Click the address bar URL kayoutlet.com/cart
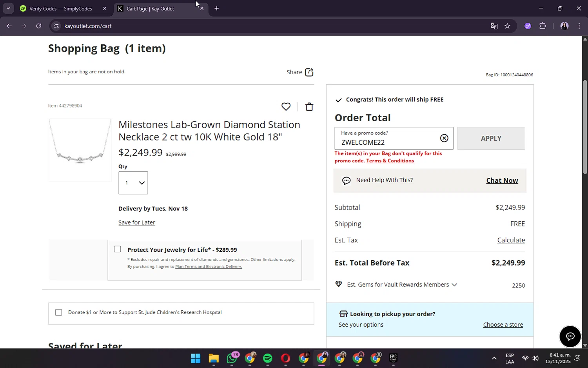The width and height of the screenshot is (588, 368). coord(88,26)
